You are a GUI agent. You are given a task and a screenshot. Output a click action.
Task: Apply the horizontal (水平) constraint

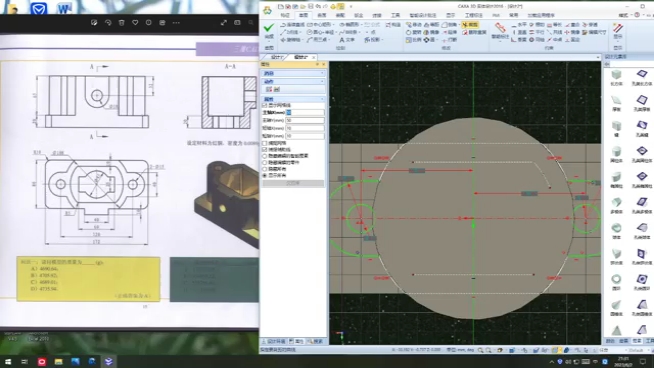click(519, 25)
